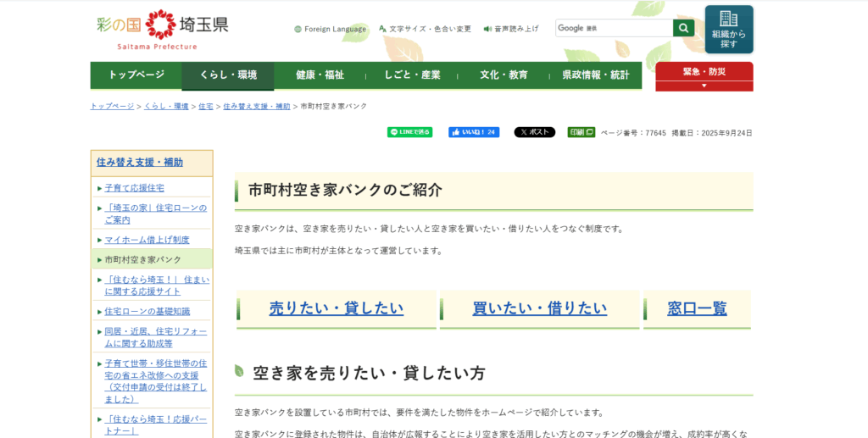The image size is (868, 438).
Task: Open the 窓口一覧 link
Action: [697, 308]
